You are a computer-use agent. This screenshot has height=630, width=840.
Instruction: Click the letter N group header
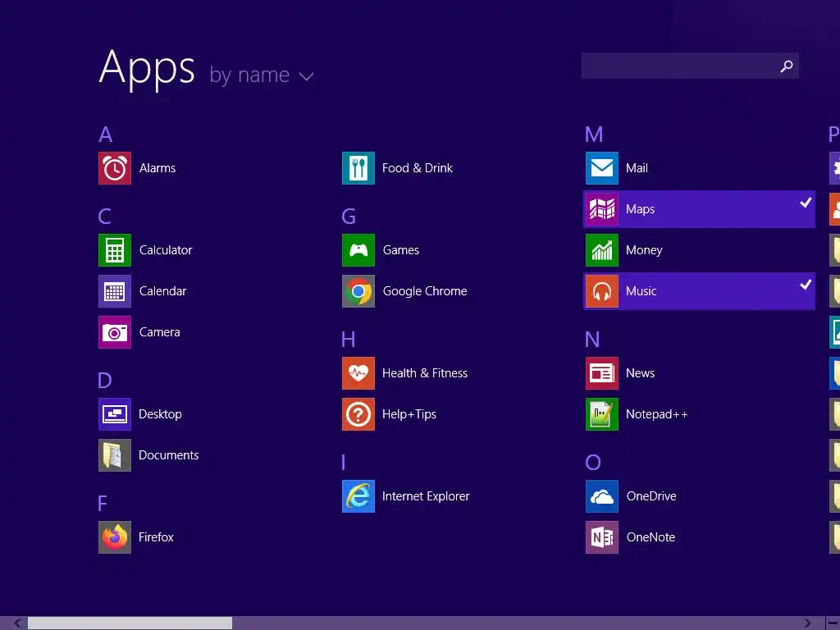point(592,340)
